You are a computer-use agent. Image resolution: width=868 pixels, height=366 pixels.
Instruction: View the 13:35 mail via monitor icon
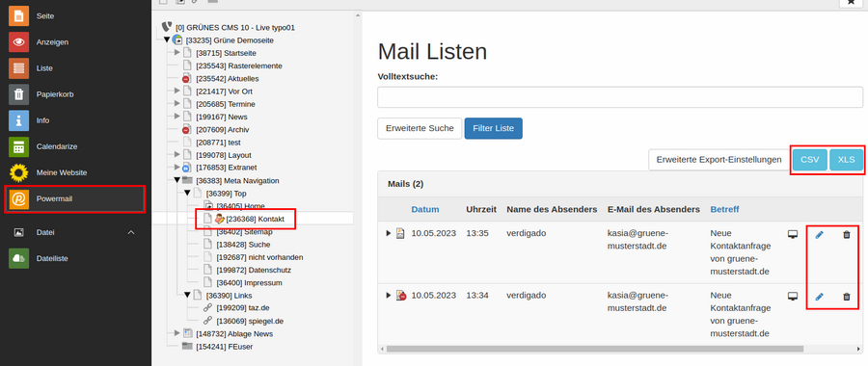[x=793, y=234]
